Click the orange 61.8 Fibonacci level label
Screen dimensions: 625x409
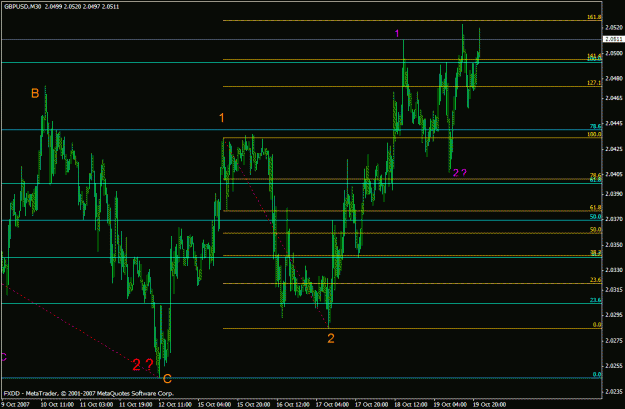tap(596, 208)
